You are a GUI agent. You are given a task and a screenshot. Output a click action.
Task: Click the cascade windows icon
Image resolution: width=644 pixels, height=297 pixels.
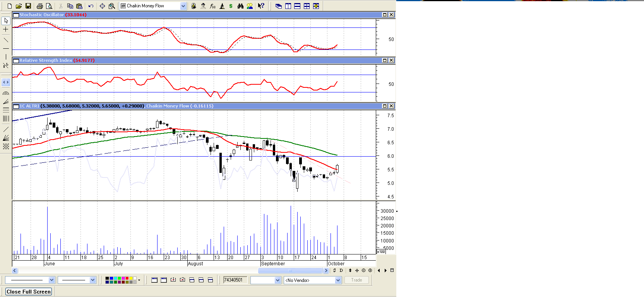(279, 6)
